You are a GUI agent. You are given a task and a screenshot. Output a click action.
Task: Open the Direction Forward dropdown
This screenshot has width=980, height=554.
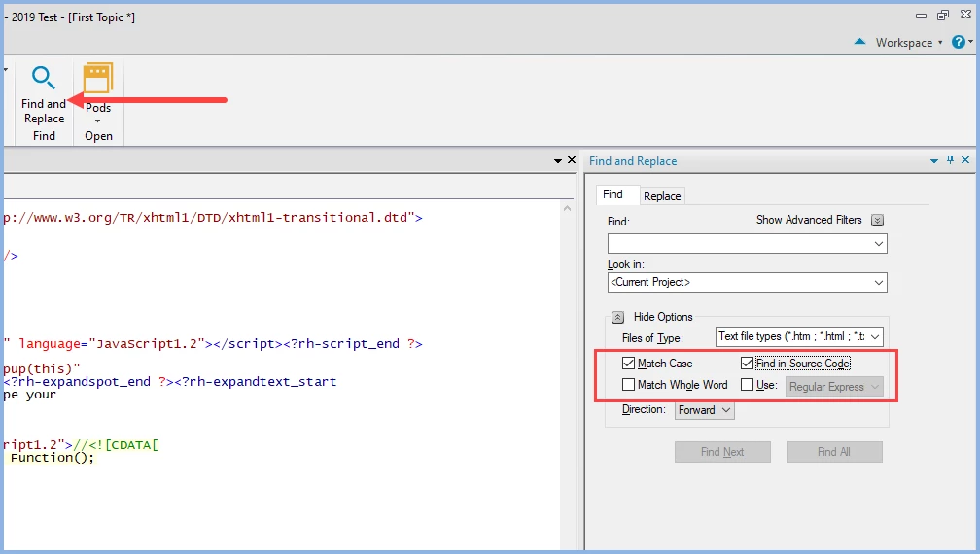click(x=704, y=410)
